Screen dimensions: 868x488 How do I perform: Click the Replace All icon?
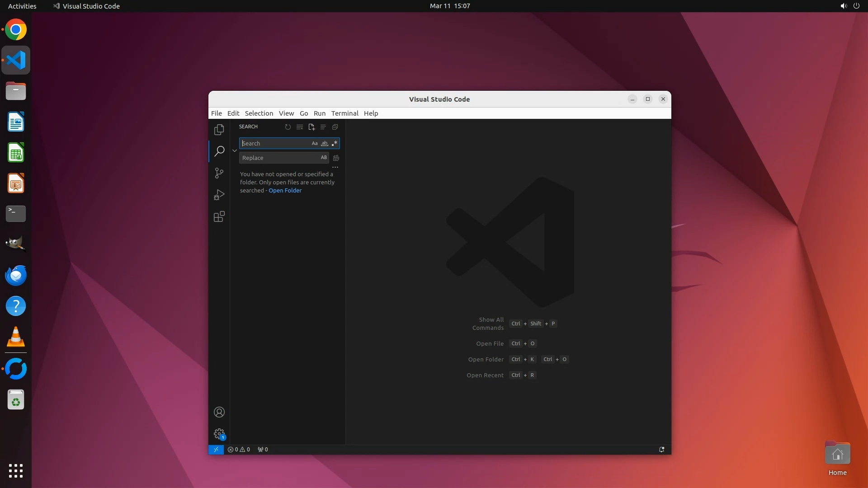tap(336, 158)
